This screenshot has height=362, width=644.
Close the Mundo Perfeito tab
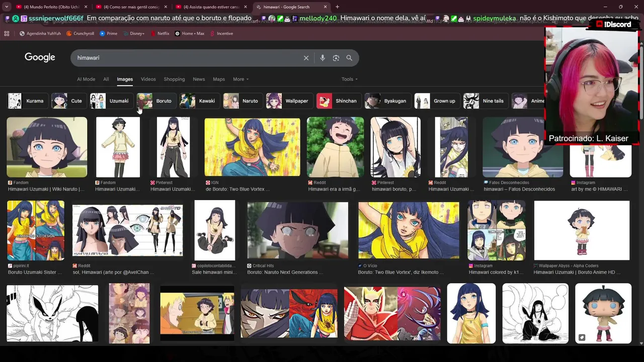tap(86, 7)
